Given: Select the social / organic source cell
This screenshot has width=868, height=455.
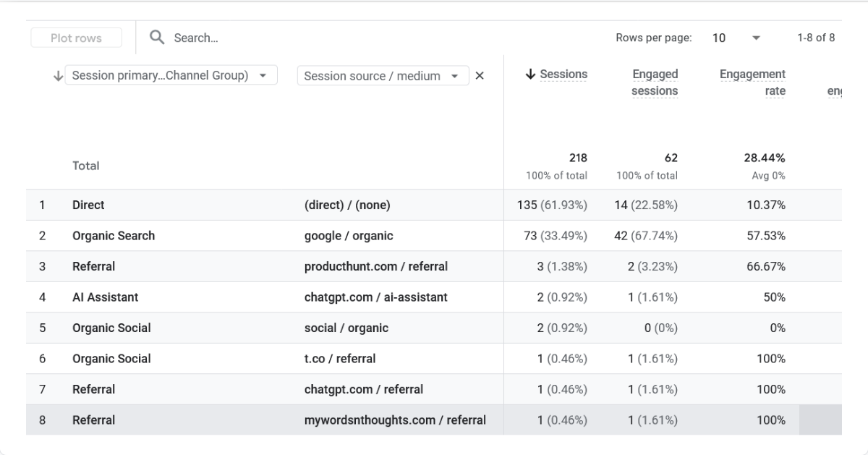Looking at the screenshot, I should 346,328.
